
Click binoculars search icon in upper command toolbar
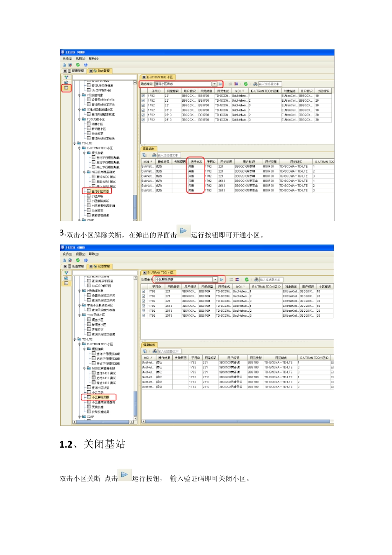click(255, 84)
